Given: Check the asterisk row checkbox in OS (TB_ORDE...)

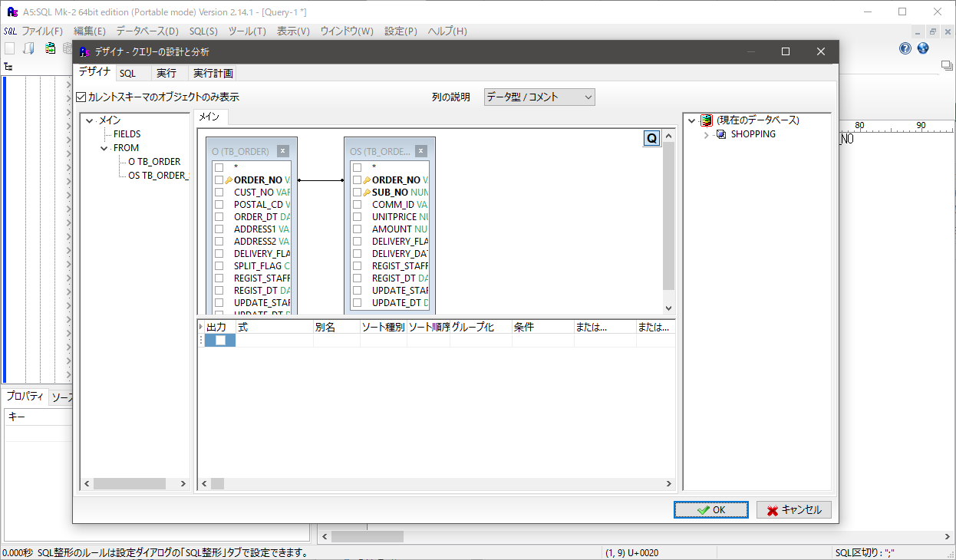Looking at the screenshot, I should click(358, 167).
